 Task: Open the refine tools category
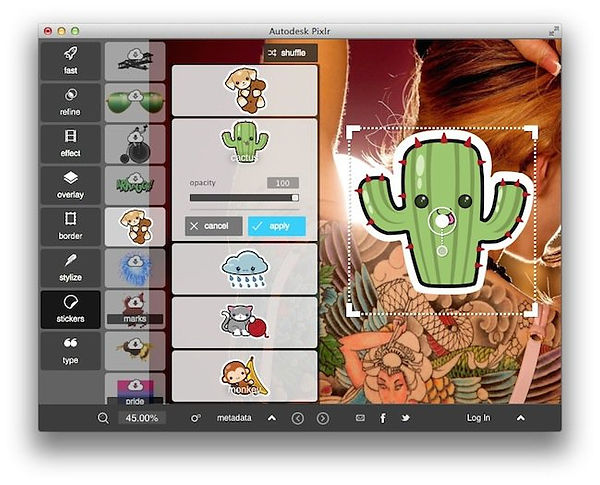pyautogui.click(x=70, y=103)
